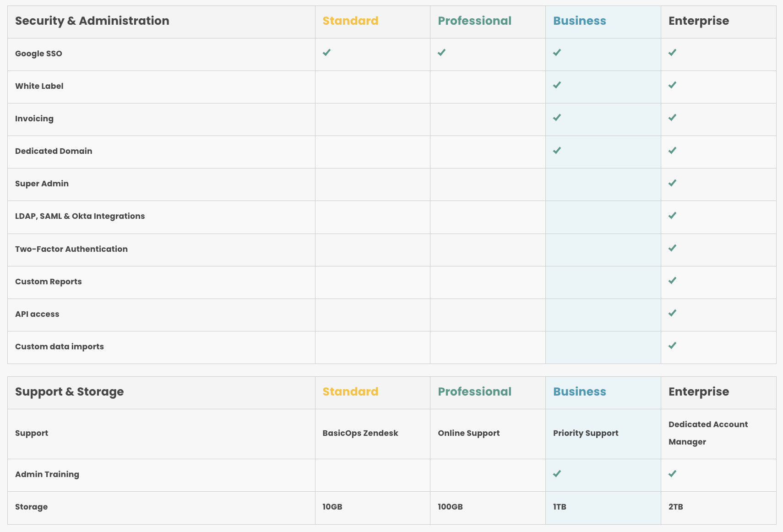783x532 pixels.
Task: Select the Professional heading in Support & Storage table
Action: click(x=474, y=391)
